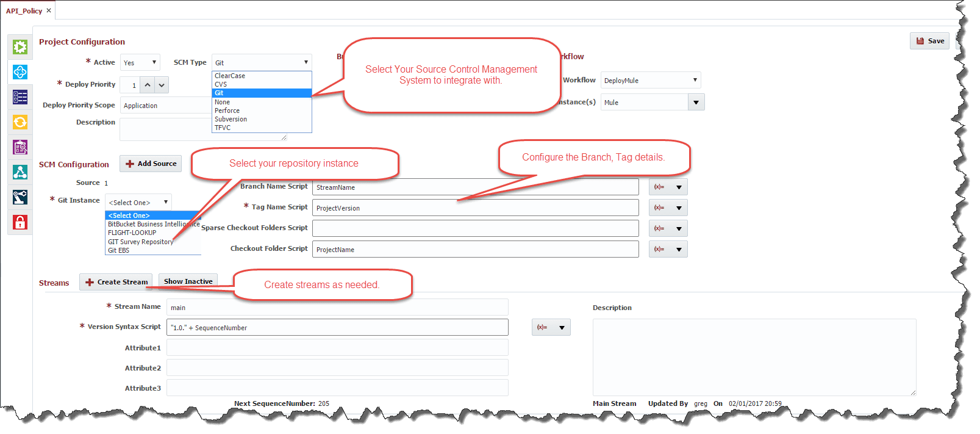Open variable picker beside Branch Name Script

(668, 187)
